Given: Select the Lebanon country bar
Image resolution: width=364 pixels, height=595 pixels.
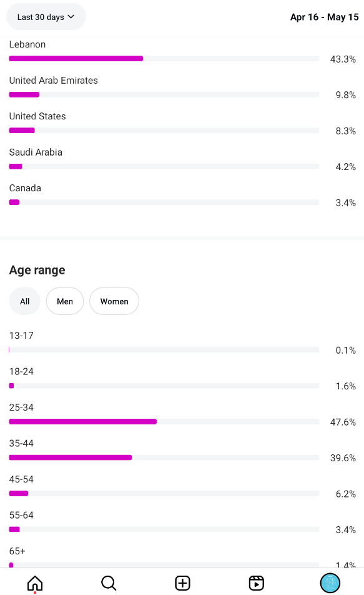Looking at the screenshot, I should pos(164,59).
